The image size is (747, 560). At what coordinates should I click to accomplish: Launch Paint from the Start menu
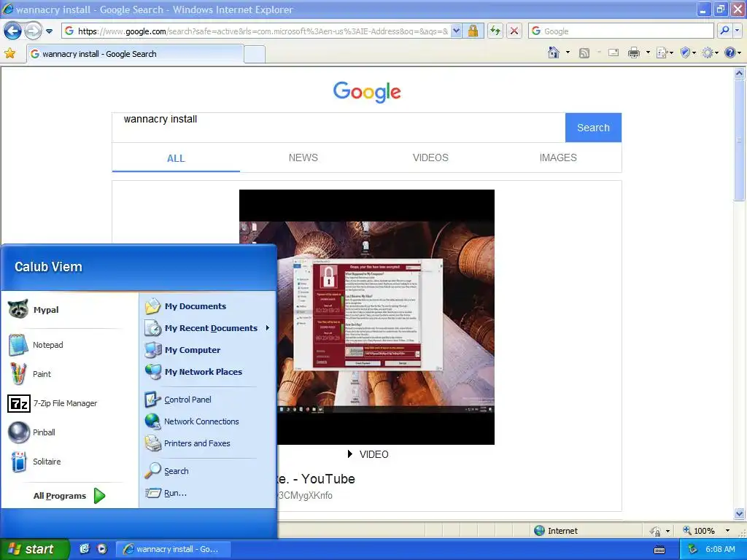point(69,374)
